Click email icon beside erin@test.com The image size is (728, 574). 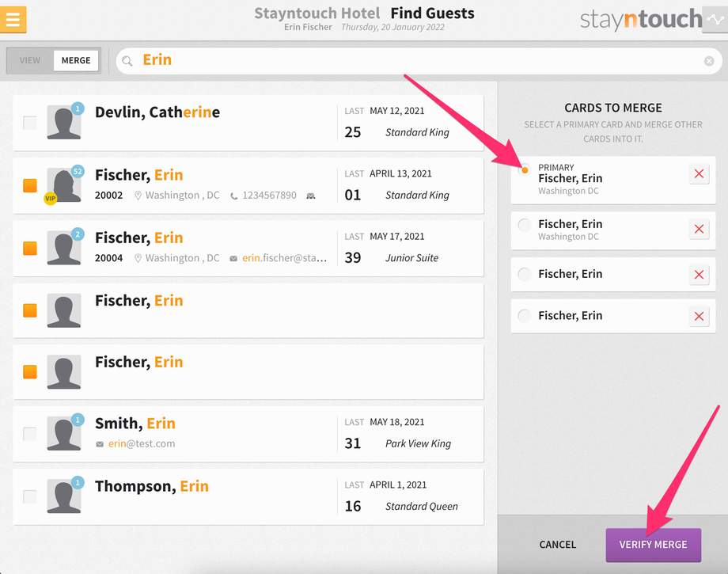coord(100,444)
